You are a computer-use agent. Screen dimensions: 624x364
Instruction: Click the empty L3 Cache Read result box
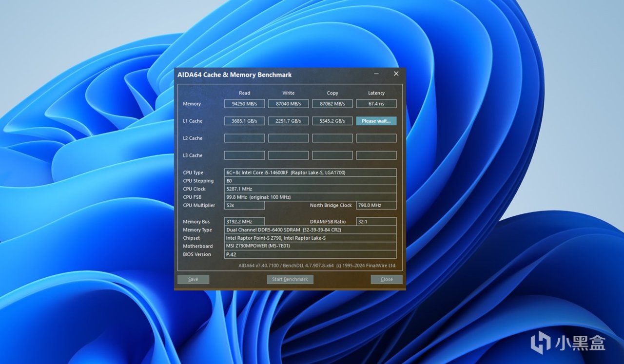[x=245, y=155]
